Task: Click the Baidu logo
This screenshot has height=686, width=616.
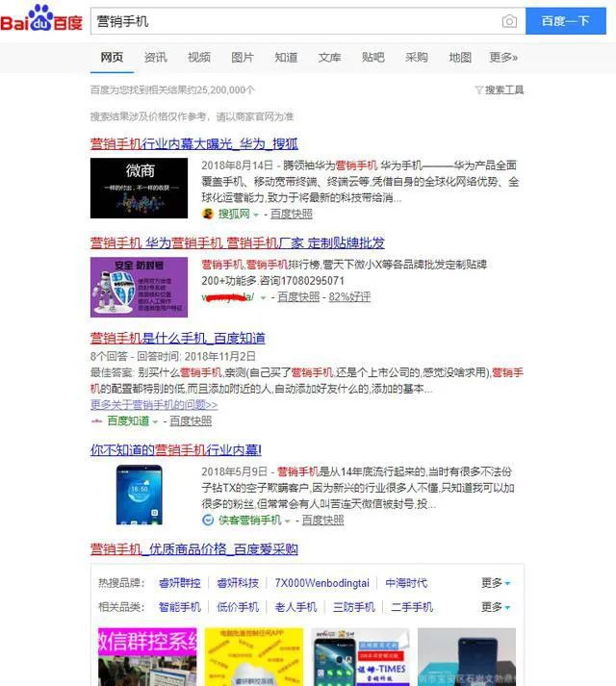Action: coord(41,19)
